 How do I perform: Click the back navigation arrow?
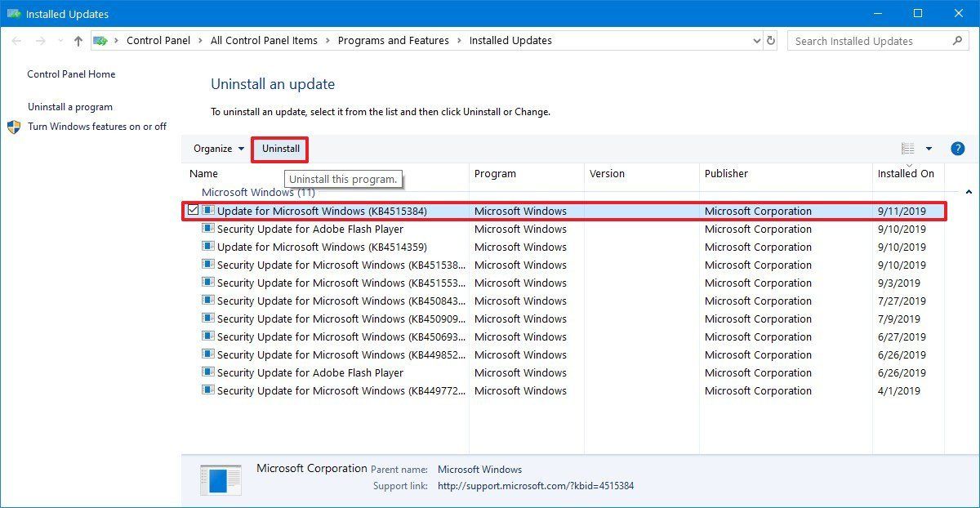[16, 40]
